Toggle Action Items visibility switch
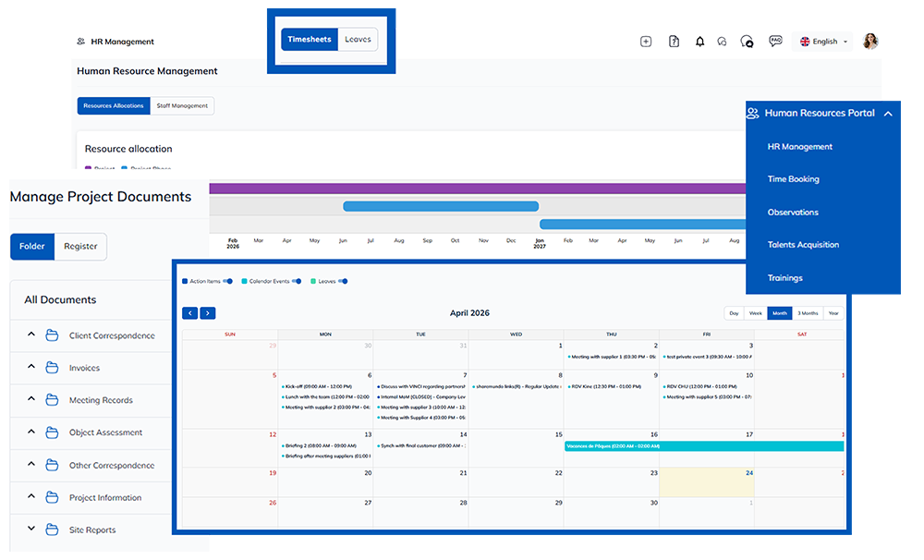Viewport: 924px width, 560px height. 228,281
